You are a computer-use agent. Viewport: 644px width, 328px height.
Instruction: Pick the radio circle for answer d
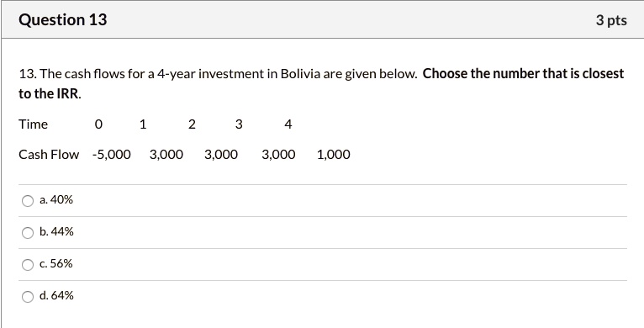click(x=28, y=297)
